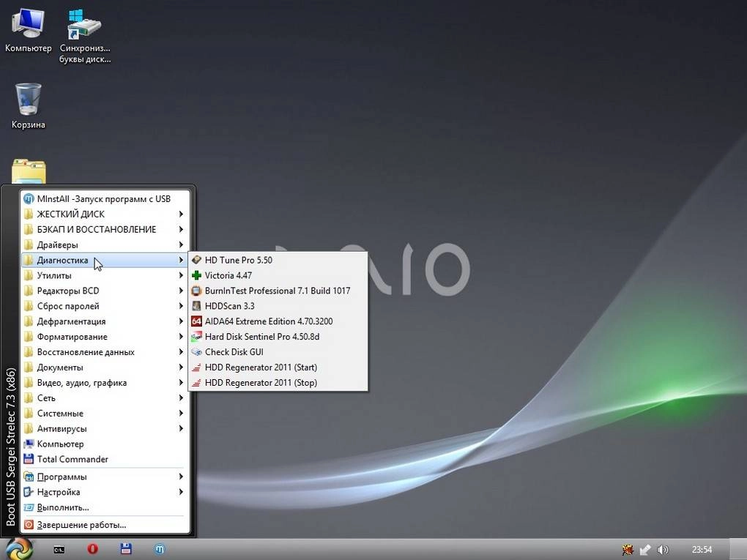The height and width of the screenshot is (560, 747).
Task: Click BurnInTest Professional 7.1 Build 1017 text
Action: point(278,291)
